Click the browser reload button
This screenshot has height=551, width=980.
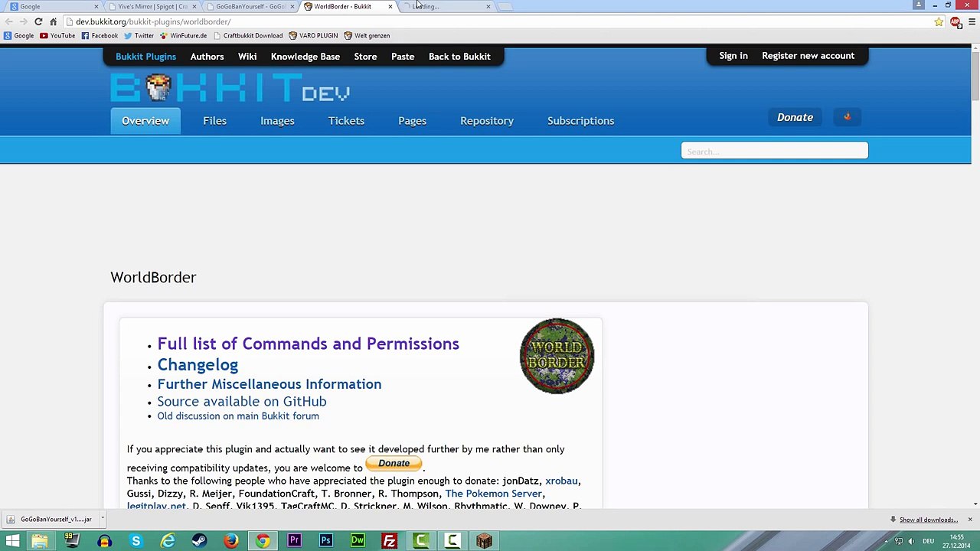pos(38,21)
